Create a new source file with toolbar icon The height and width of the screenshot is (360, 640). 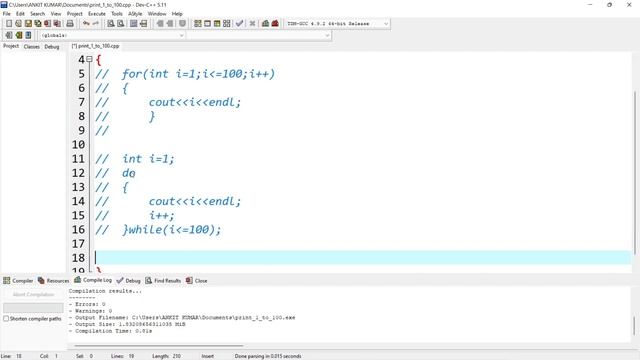pyautogui.click(x=9, y=24)
